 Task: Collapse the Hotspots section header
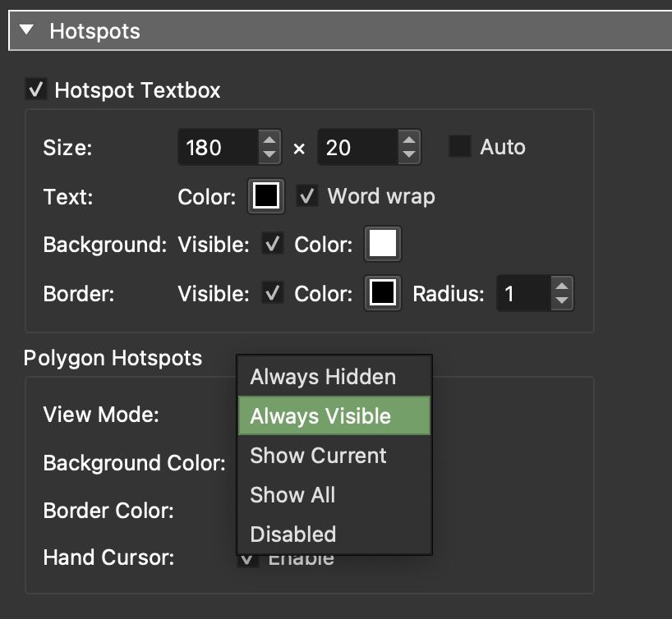[29, 31]
